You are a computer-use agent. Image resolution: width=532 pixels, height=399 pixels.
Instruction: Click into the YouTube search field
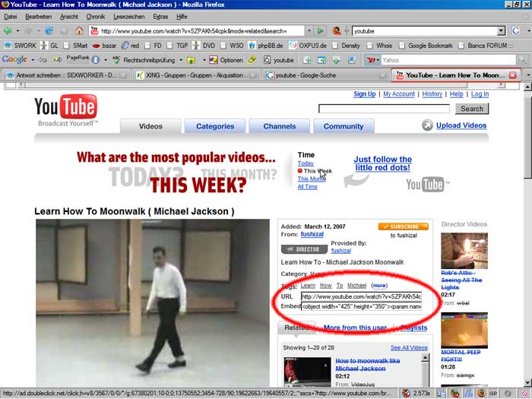click(384, 109)
